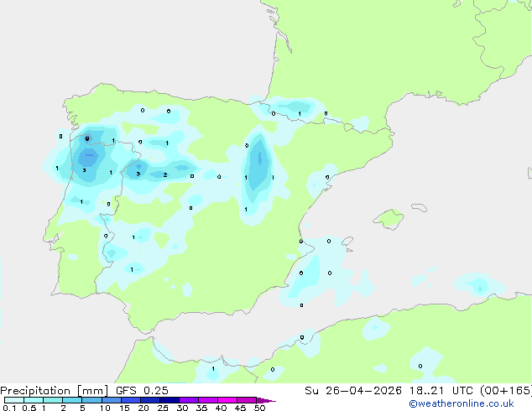Select the 25–30 mm navy legend swatch
Viewport: 532px width, 411px height.
[x=170, y=400]
